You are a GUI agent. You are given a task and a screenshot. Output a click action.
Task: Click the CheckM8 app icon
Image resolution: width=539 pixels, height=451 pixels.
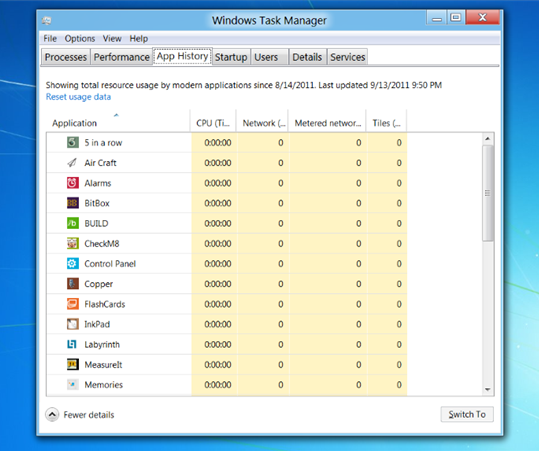[x=73, y=243]
